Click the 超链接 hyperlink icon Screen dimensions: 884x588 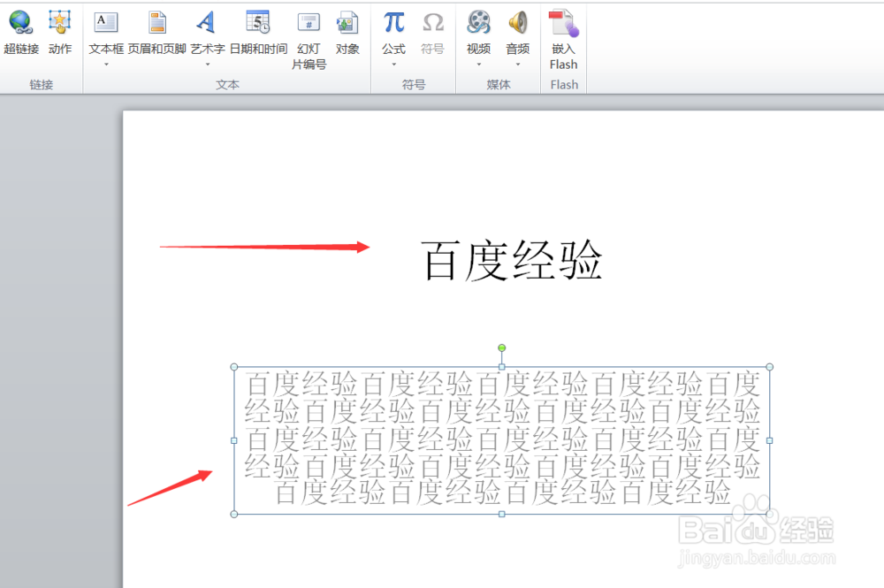[21, 23]
